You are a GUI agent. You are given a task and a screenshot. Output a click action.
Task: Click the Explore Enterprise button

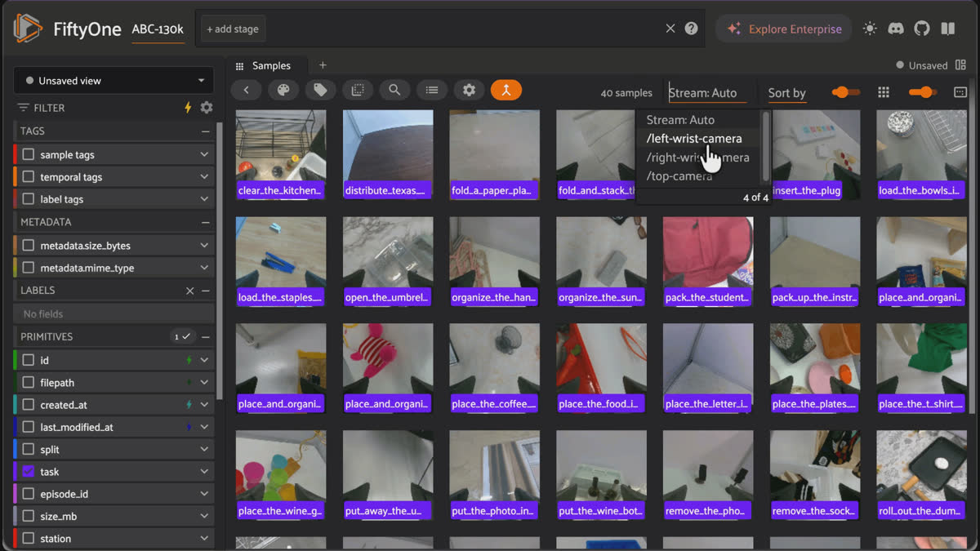point(784,29)
